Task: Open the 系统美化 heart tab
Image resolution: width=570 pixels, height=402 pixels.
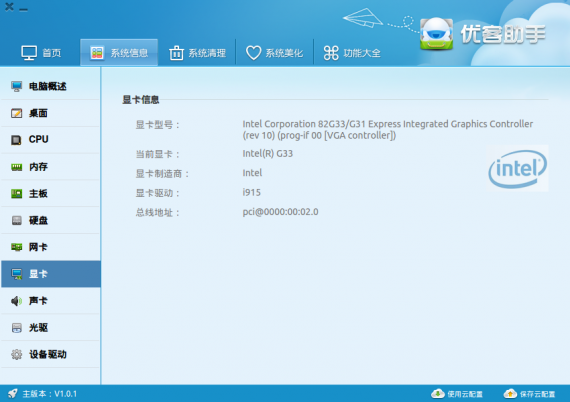Action: coord(274,53)
